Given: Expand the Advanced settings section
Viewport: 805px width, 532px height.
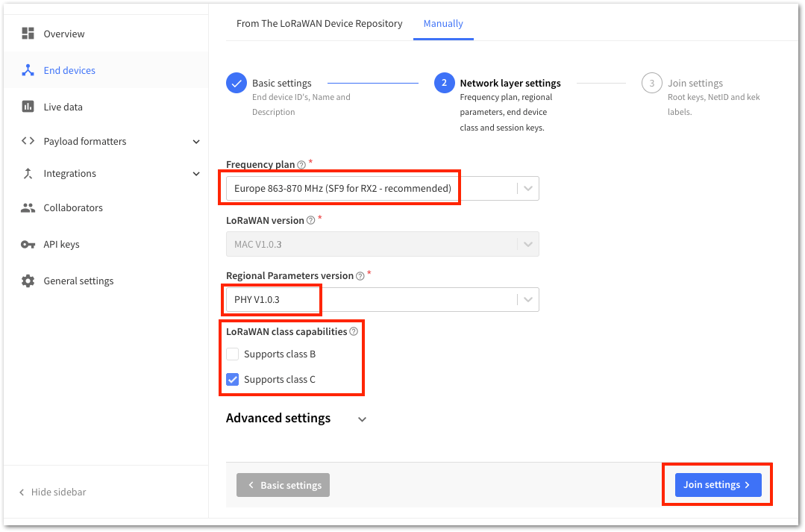Looking at the screenshot, I should coord(362,419).
